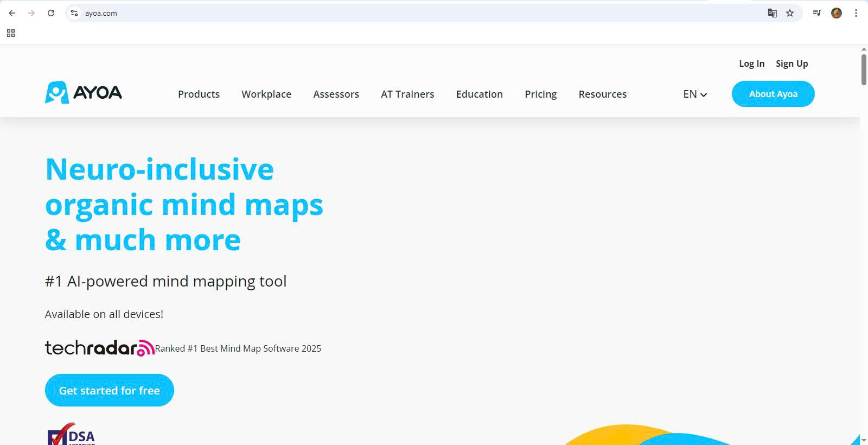
Task: Open the Education menu item
Action: coord(480,94)
